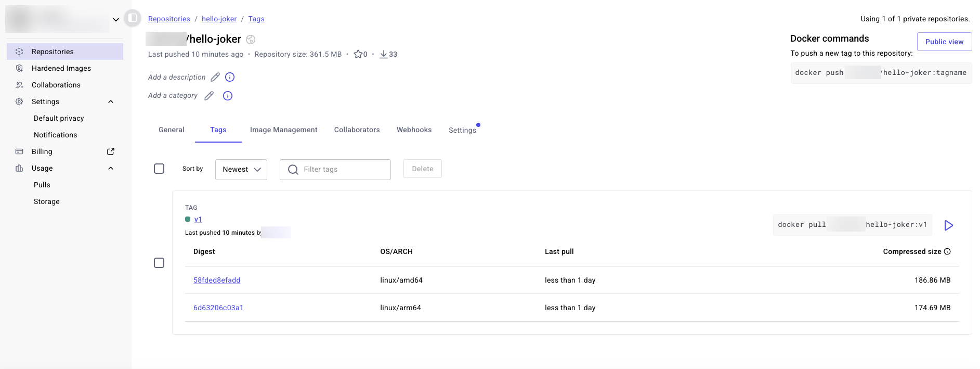Open Storage usage page
The image size is (980, 369).
pyautogui.click(x=47, y=201)
